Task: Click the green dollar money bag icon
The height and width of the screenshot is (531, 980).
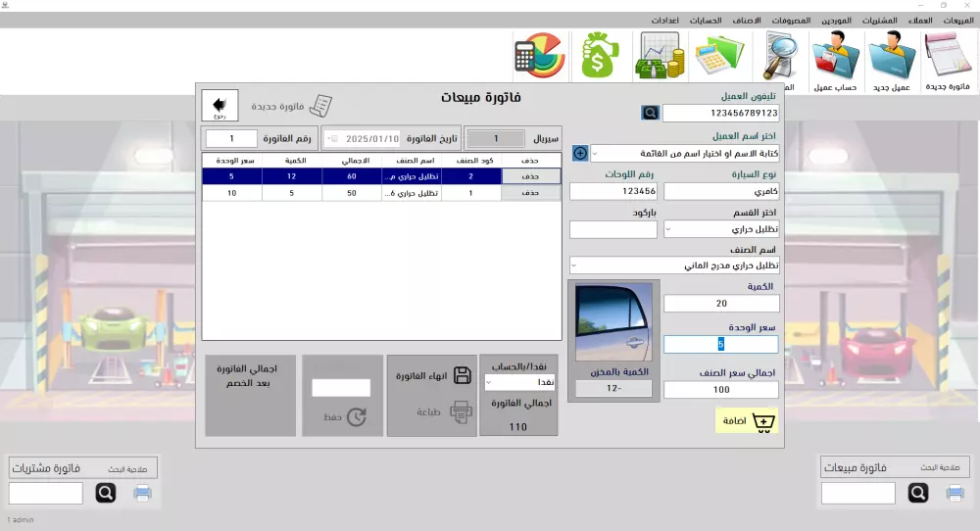Action: pyautogui.click(x=599, y=55)
